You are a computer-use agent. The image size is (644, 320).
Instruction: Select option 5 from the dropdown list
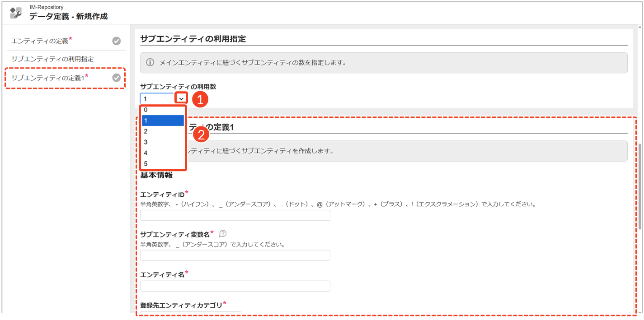163,164
